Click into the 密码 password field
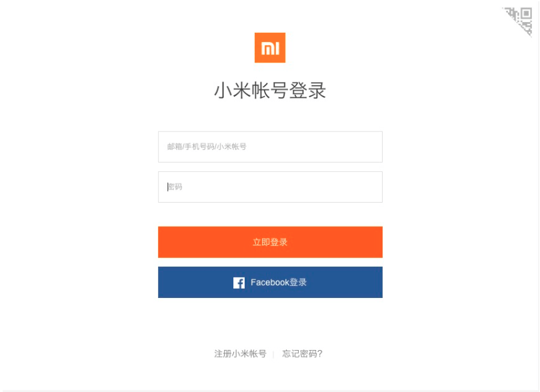540x392 pixels. pyautogui.click(x=271, y=187)
